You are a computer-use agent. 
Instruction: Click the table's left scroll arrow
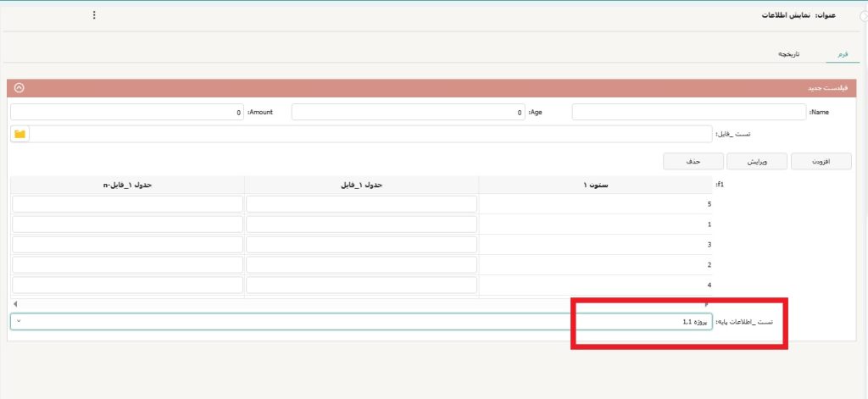coord(15,303)
